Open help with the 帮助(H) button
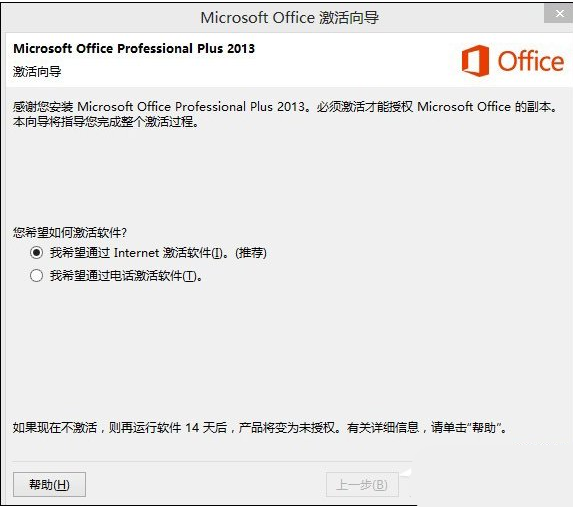This screenshot has width=573, height=507. [x=49, y=484]
